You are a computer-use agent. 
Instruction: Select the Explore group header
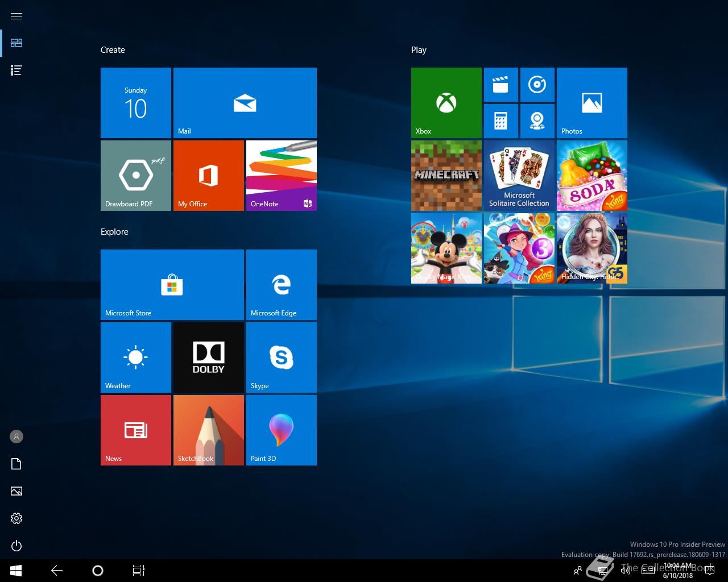(x=114, y=232)
